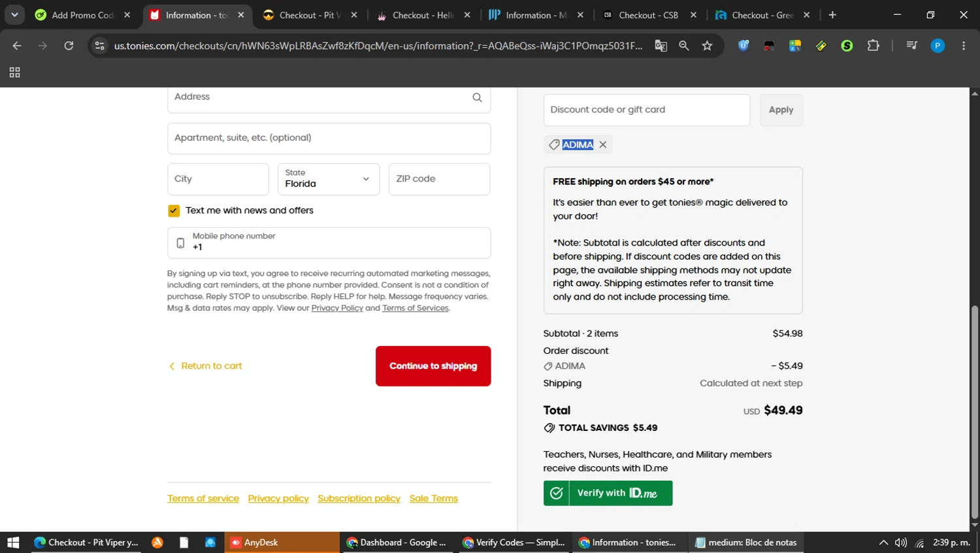Open the Information - tonies taskbar window
Image resolution: width=980 pixels, height=553 pixels.
(x=630, y=543)
